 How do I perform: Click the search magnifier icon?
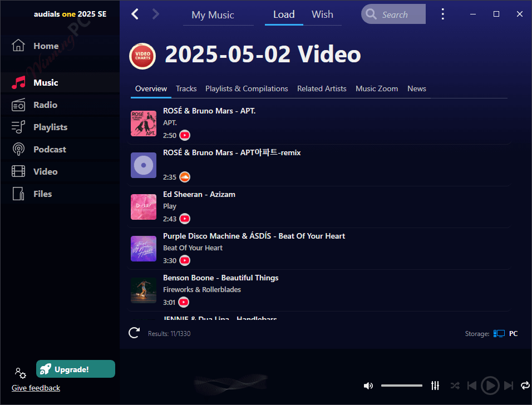coord(371,14)
